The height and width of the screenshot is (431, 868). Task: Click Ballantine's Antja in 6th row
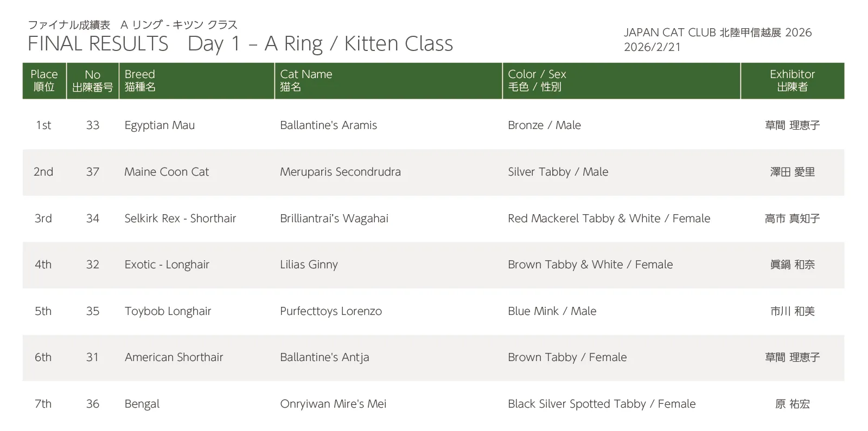coord(324,357)
